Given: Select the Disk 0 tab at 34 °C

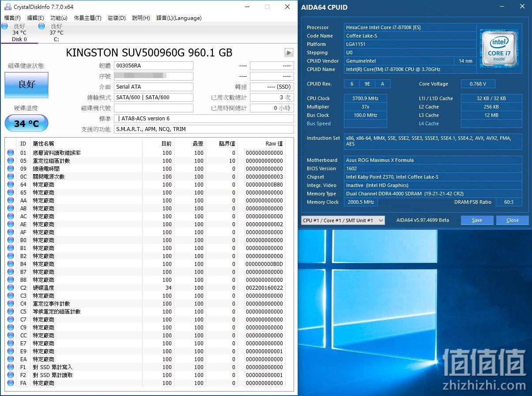Looking at the screenshot, I should point(19,33).
